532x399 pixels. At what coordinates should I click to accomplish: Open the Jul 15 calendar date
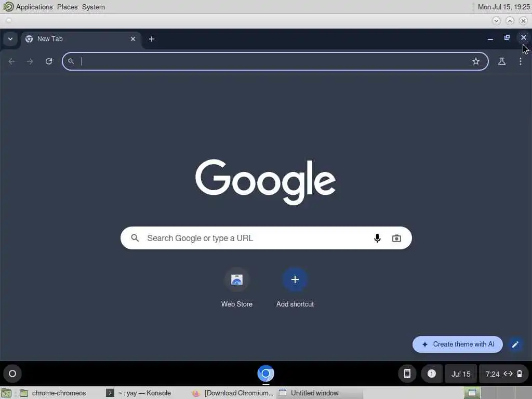(461, 374)
